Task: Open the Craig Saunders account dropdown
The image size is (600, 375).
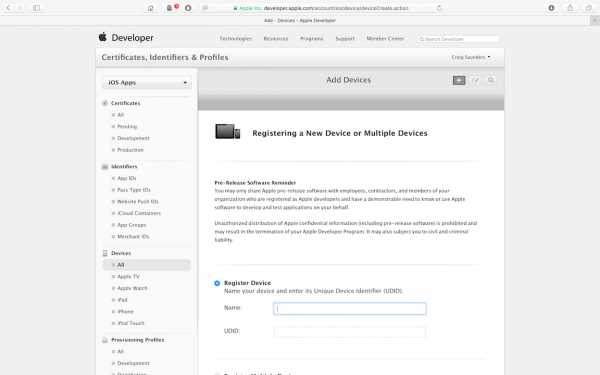Action: pos(471,57)
